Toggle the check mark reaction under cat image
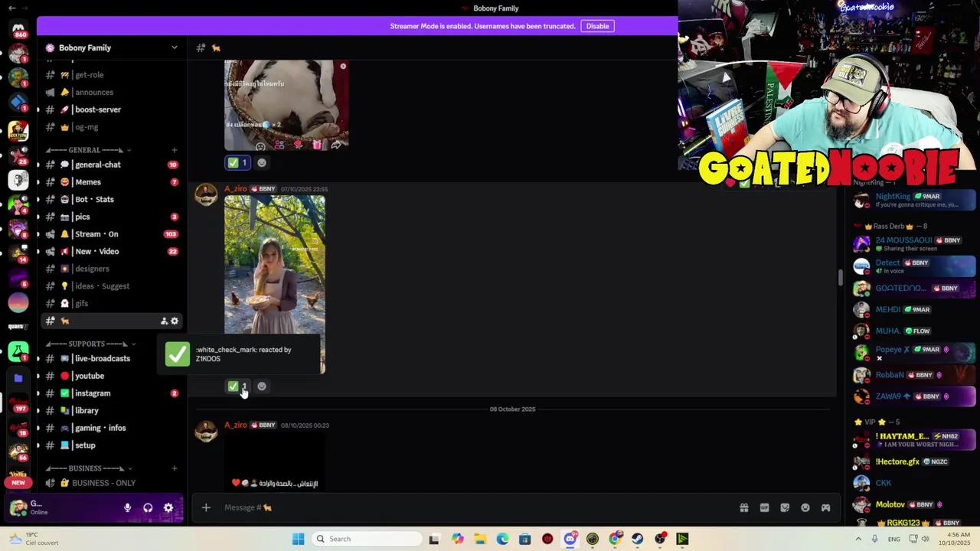The width and height of the screenshot is (980, 551). [237, 162]
